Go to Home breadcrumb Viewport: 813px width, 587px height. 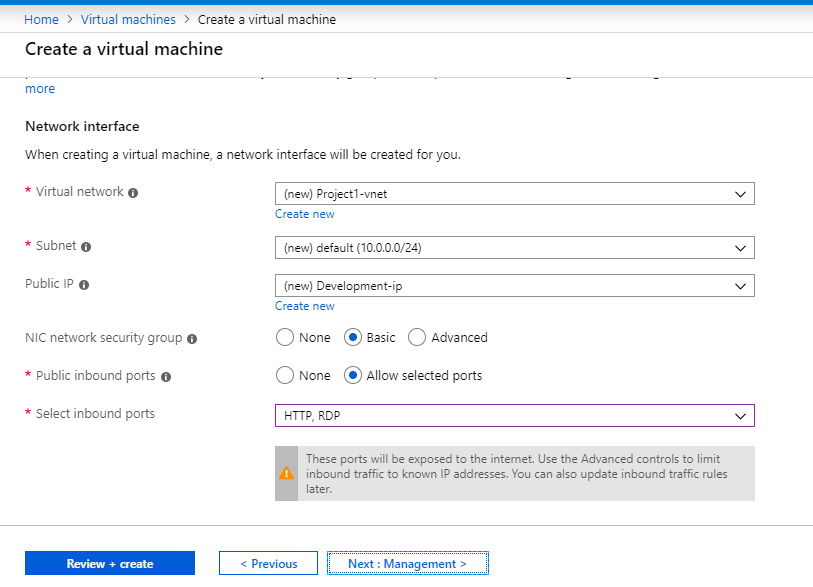[x=41, y=19]
